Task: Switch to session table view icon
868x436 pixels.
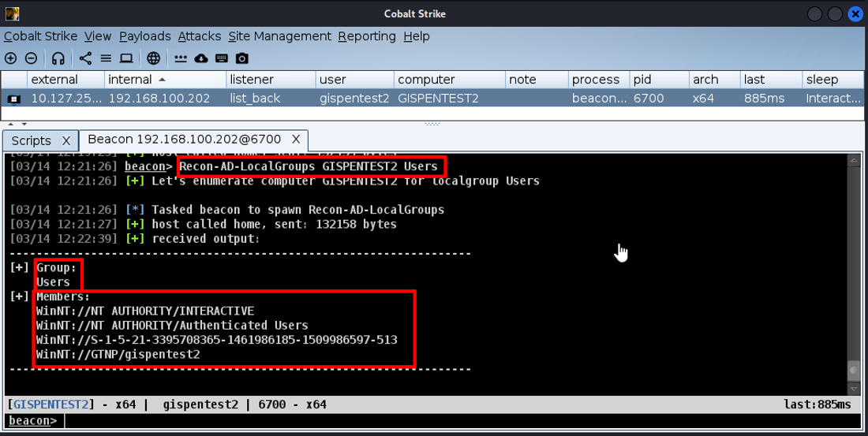Action: coord(106,58)
